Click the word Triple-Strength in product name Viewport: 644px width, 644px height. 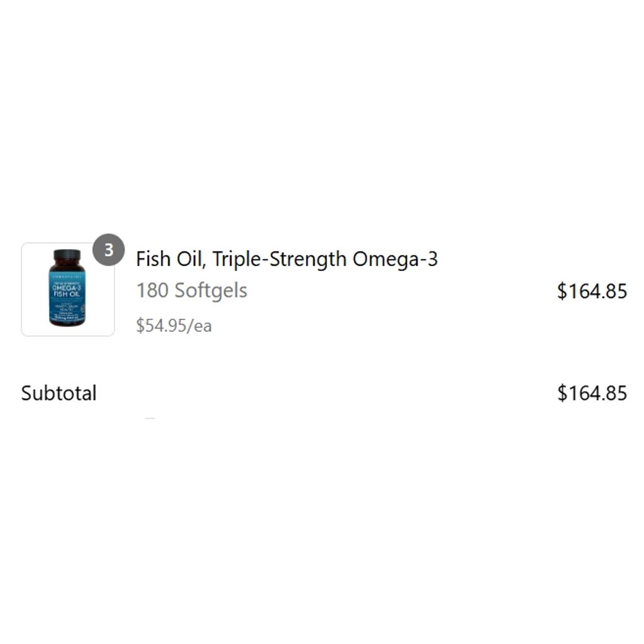(x=279, y=260)
